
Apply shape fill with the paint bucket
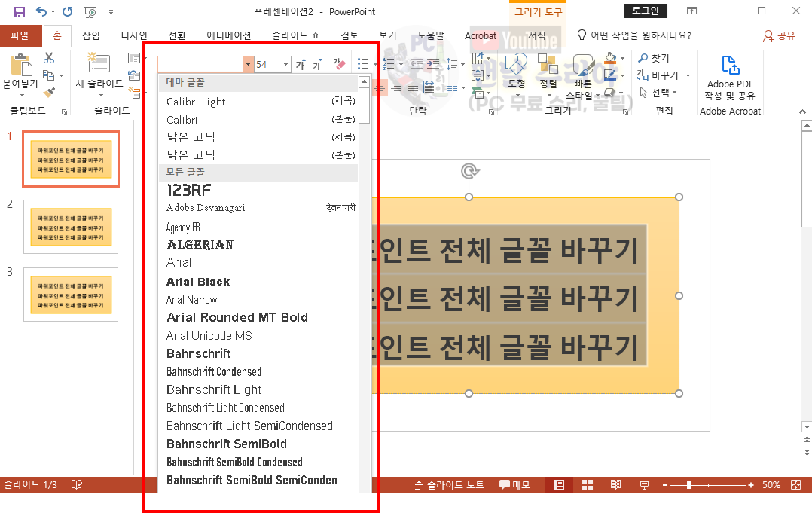click(x=611, y=57)
